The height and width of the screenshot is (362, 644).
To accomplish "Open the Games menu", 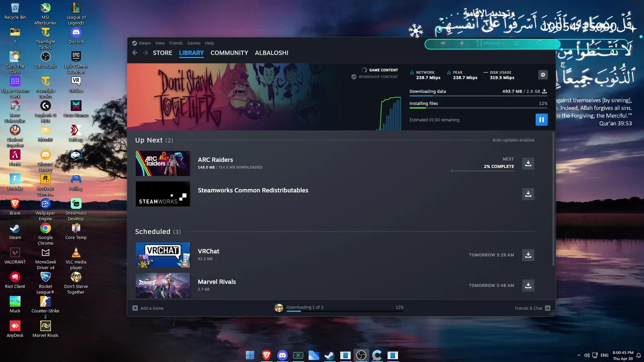I will [194, 43].
